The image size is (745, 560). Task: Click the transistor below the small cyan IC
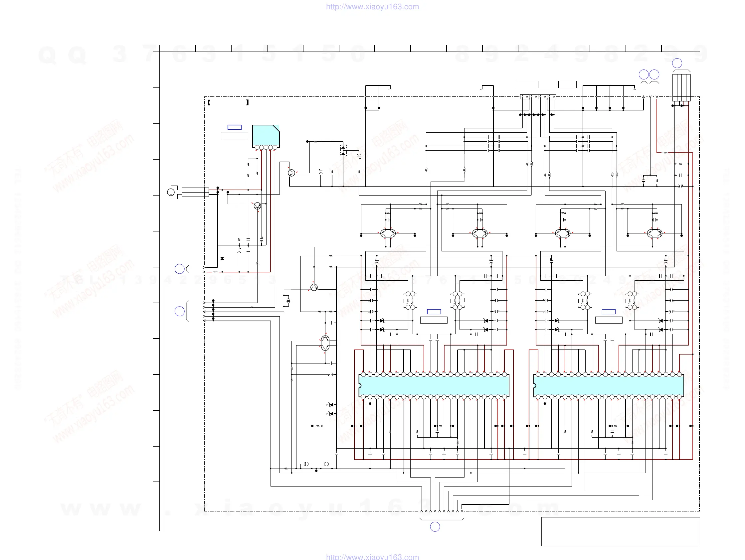click(x=257, y=206)
